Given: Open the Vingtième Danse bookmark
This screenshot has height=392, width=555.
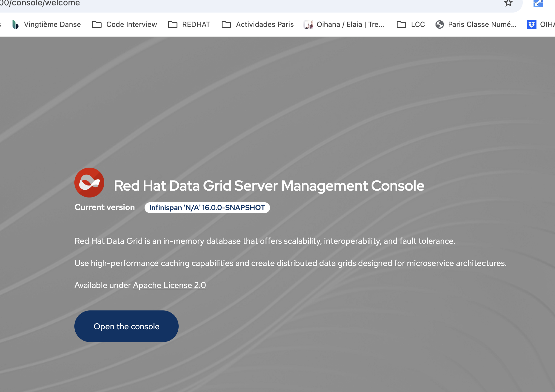Looking at the screenshot, I should coord(47,24).
